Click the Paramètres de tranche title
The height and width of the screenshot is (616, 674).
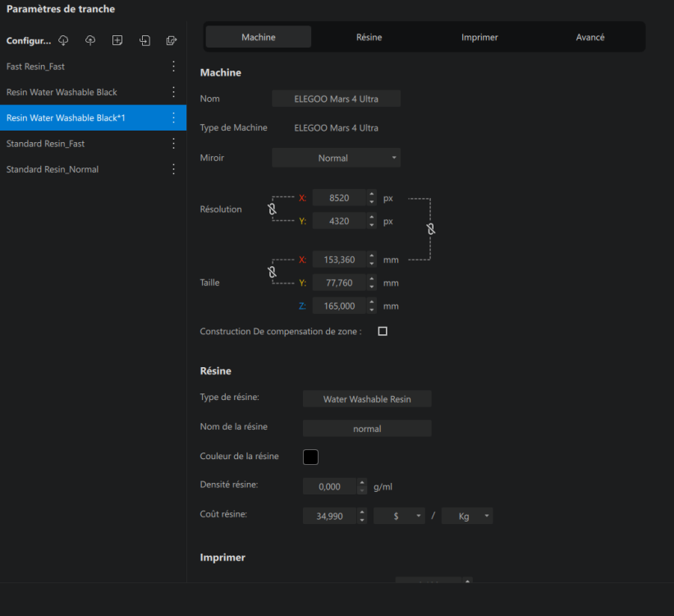click(61, 9)
